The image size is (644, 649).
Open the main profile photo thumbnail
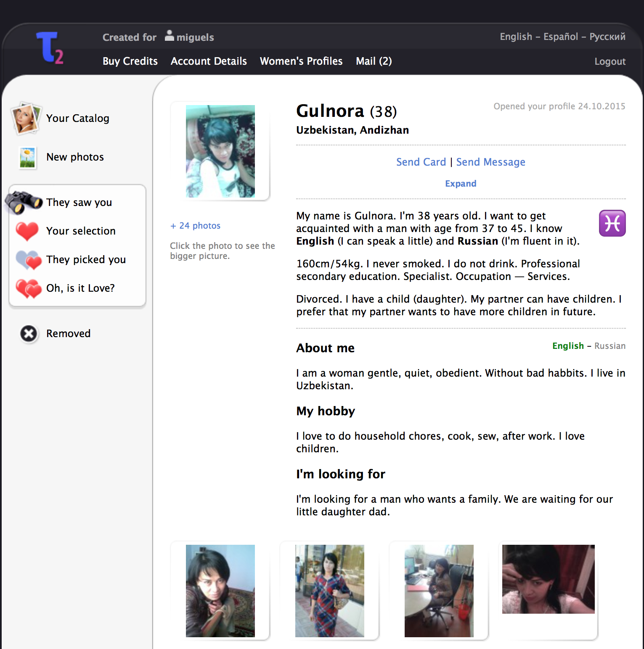220,151
